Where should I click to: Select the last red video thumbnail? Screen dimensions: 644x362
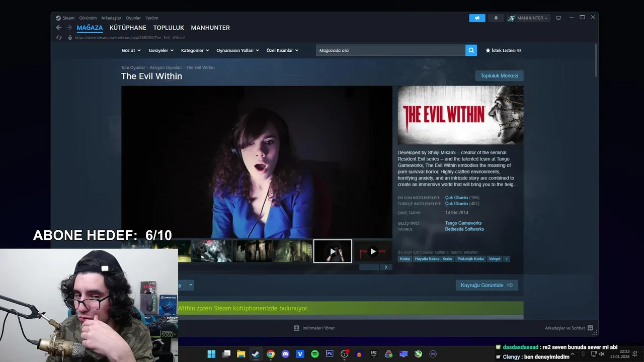[373, 251]
